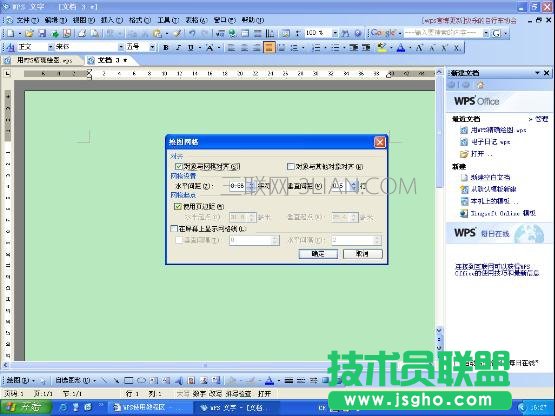Click the Paste clipboard icon

point(157,33)
